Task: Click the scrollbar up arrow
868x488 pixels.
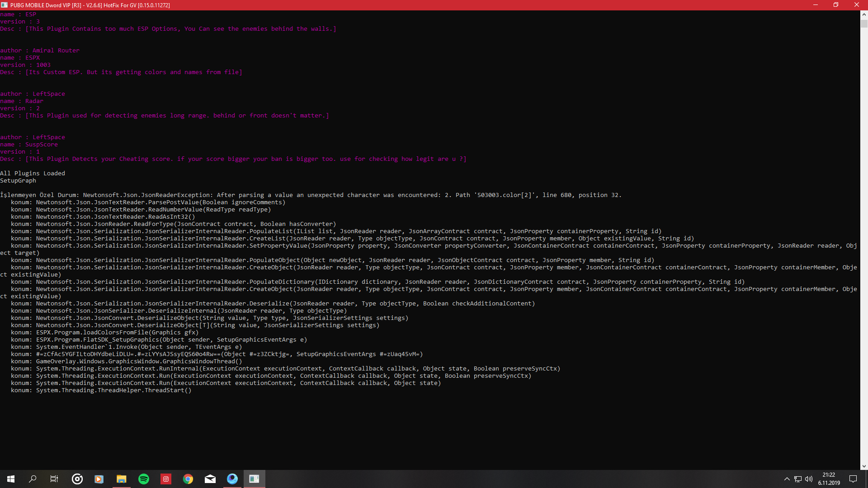Action: coord(864,14)
